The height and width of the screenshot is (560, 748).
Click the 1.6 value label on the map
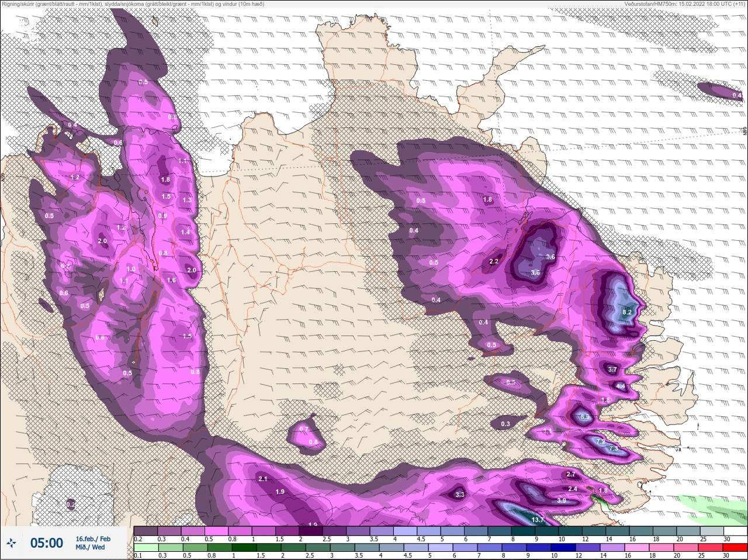(x=171, y=280)
